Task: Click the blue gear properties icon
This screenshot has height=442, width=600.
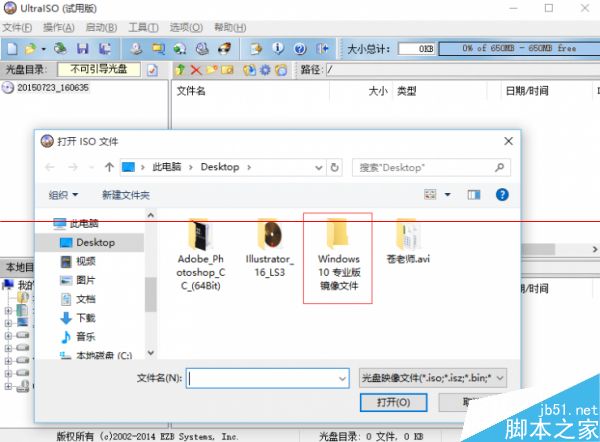Action: (265, 70)
